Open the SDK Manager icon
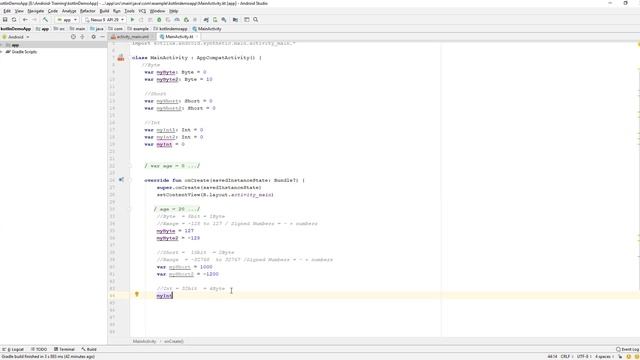640x360 pixels. coord(224,20)
